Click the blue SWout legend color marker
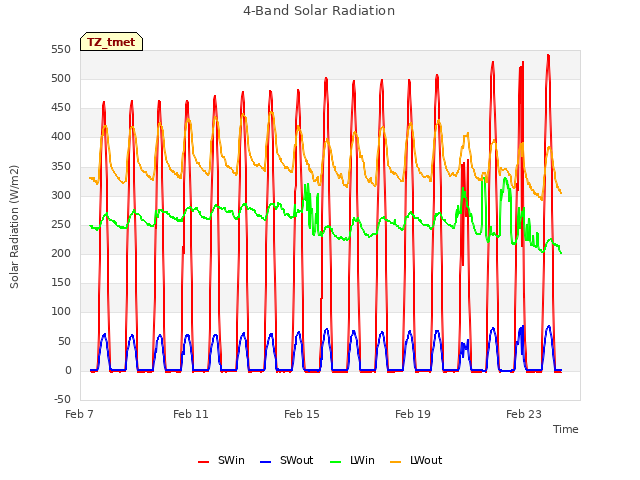Screen dimensions: 640x480 click(265, 462)
